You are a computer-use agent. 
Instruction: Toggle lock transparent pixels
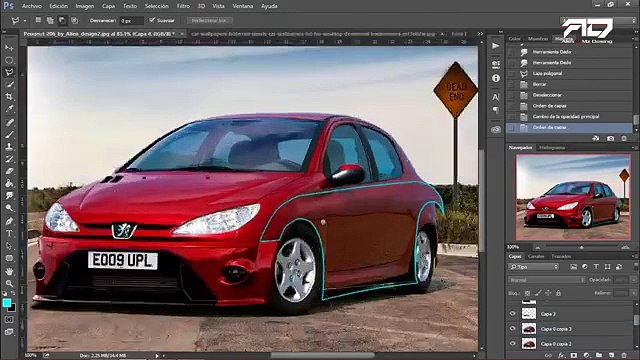click(527, 293)
